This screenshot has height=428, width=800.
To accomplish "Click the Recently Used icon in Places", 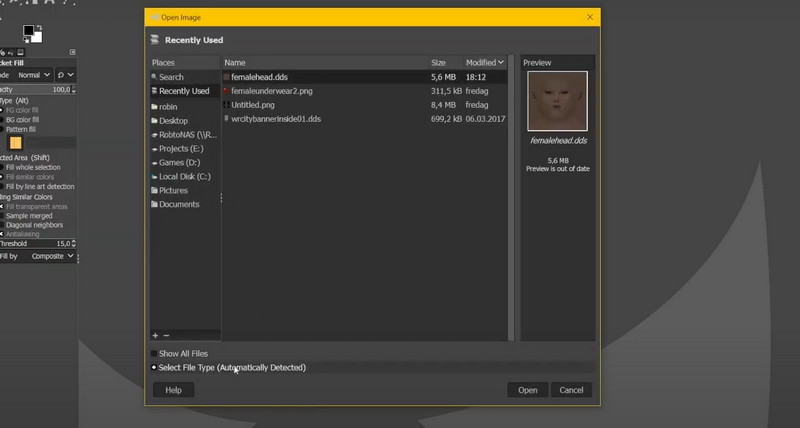I will coord(154,91).
